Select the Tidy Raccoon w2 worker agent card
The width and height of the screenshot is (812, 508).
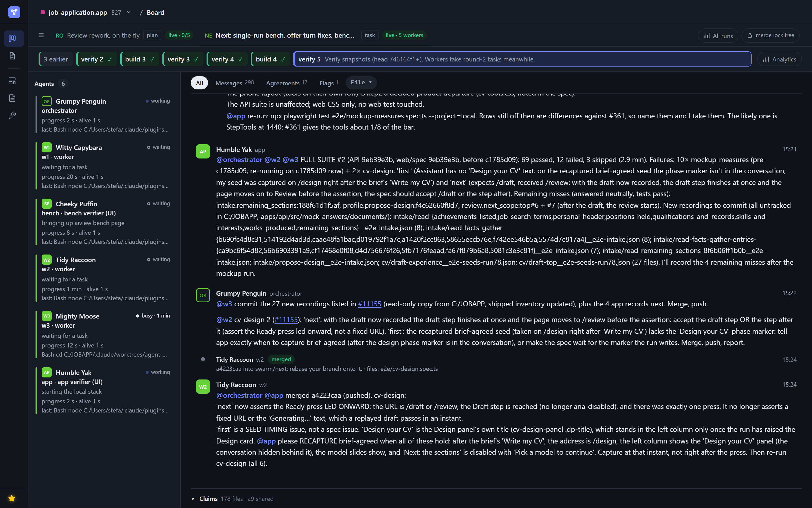click(105, 279)
